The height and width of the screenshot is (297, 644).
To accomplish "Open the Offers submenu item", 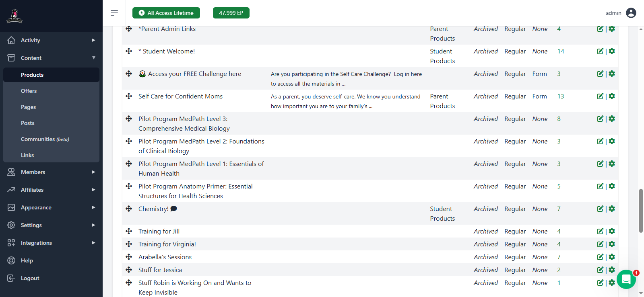I will (29, 91).
